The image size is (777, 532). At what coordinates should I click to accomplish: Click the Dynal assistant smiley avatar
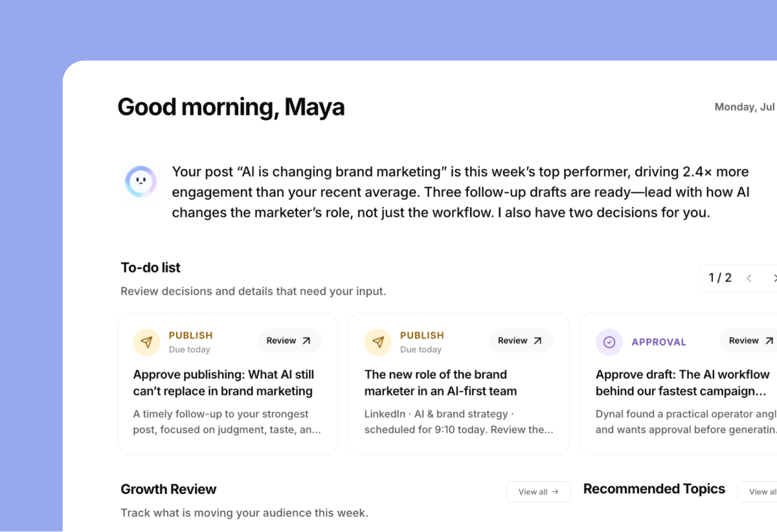coord(141,181)
